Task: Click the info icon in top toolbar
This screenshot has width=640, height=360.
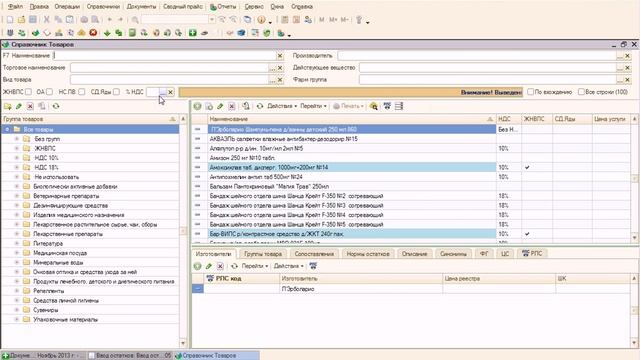Action: 261,20
